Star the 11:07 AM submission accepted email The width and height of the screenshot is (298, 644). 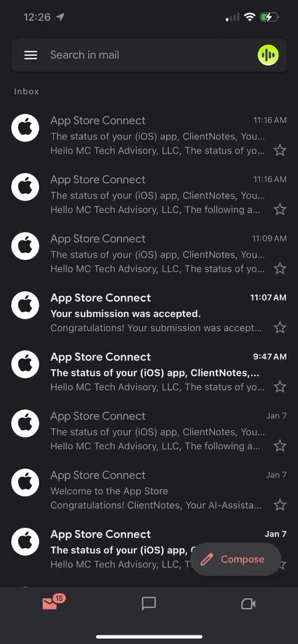click(x=280, y=327)
